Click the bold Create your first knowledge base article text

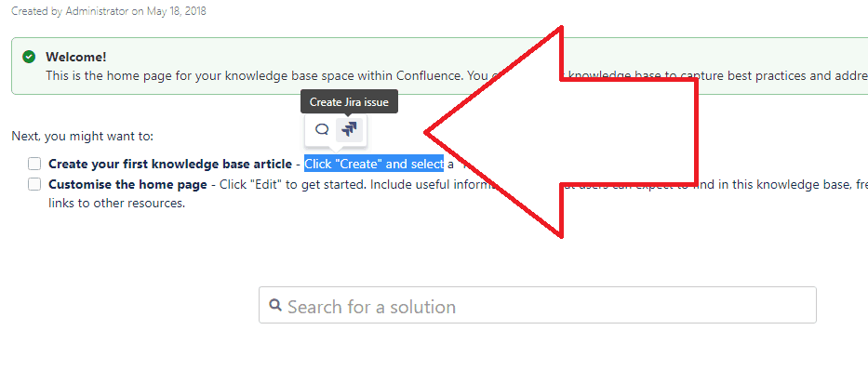(x=170, y=164)
